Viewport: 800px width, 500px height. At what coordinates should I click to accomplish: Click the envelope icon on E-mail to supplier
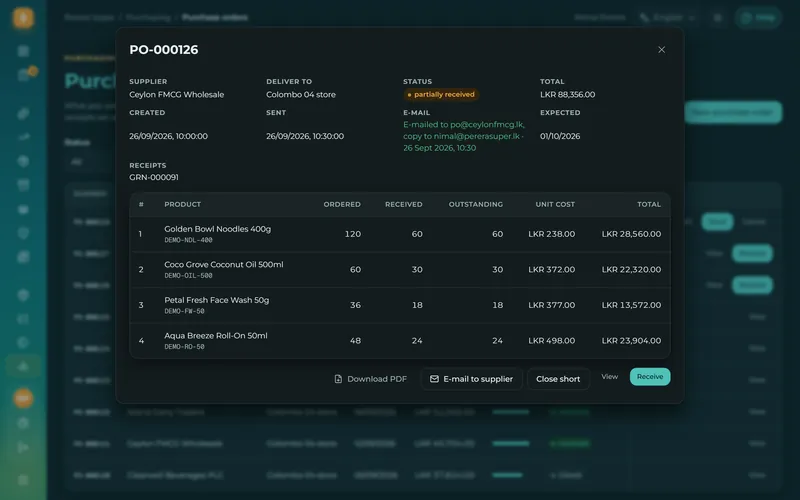point(434,379)
